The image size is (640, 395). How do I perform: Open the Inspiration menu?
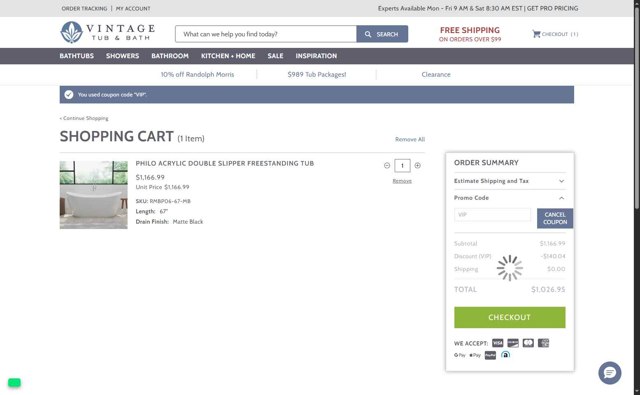(x=316, y=56)
